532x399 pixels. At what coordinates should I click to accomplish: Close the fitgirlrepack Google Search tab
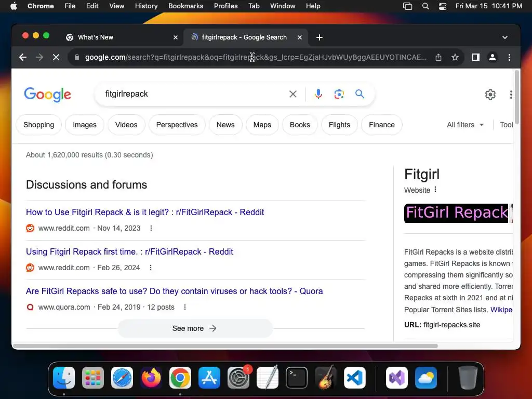(x=300, y=37)
